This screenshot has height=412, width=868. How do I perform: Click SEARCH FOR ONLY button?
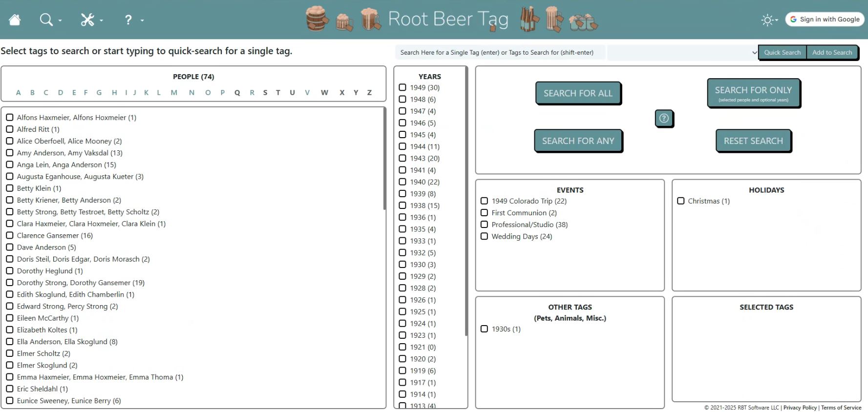[753, 93]
